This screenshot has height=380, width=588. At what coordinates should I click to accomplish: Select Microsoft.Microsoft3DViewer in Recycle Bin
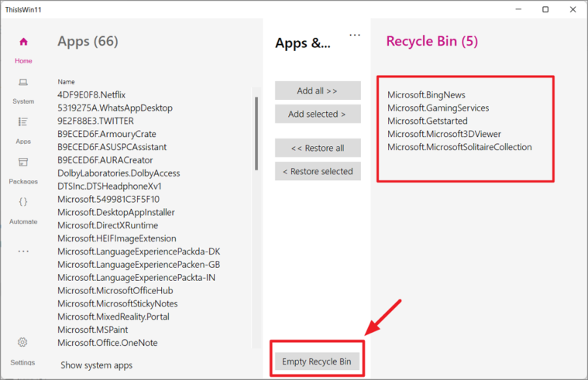tap(444, 134)
